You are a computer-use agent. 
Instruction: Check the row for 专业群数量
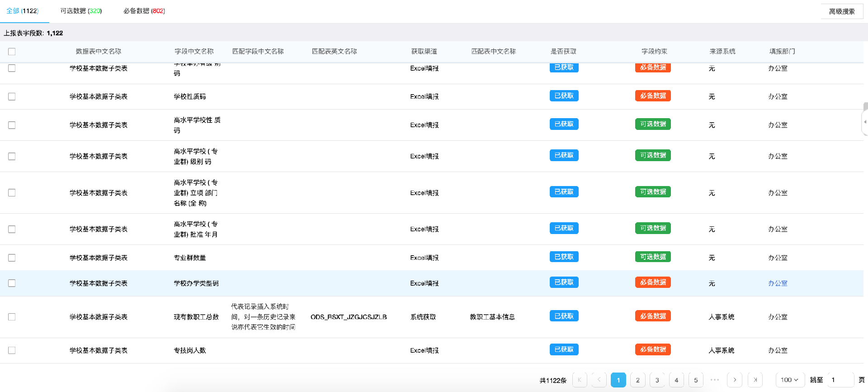tap(12, 258)
